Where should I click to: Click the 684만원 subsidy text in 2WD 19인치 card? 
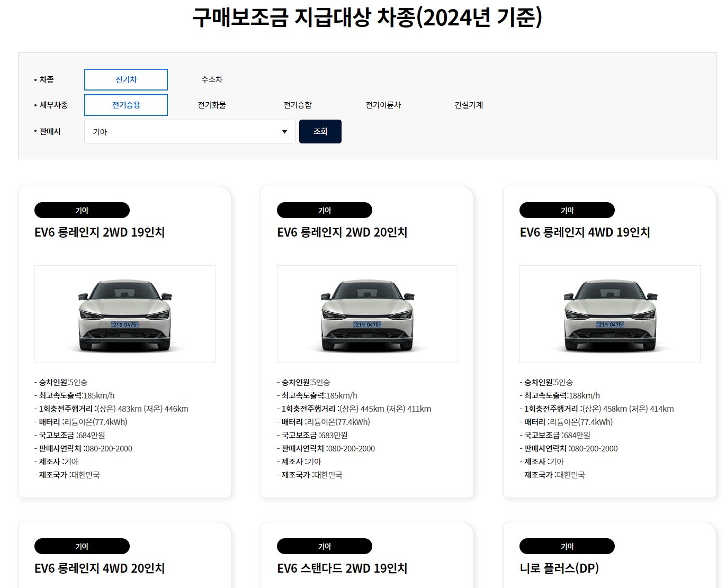pyautogui.click(x=92, y=435)
